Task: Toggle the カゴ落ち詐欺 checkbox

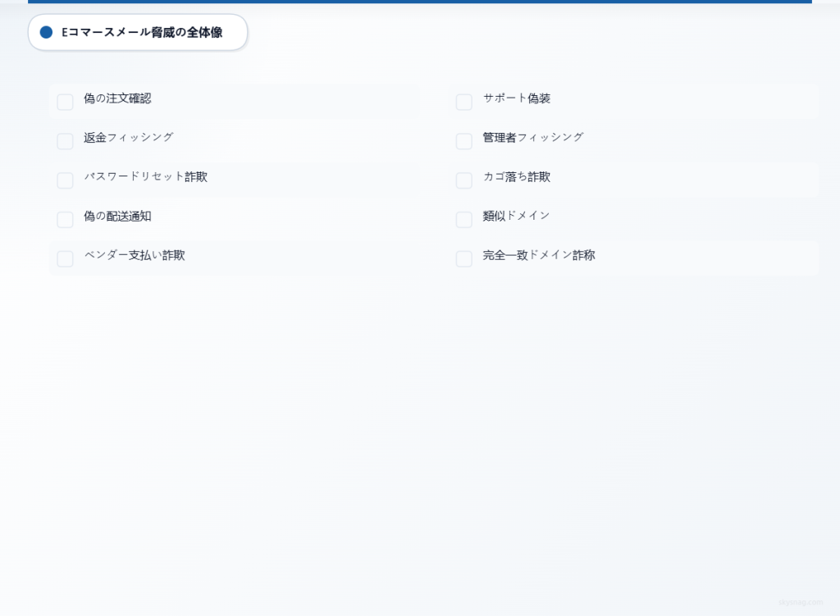Action: pos(464,180)
